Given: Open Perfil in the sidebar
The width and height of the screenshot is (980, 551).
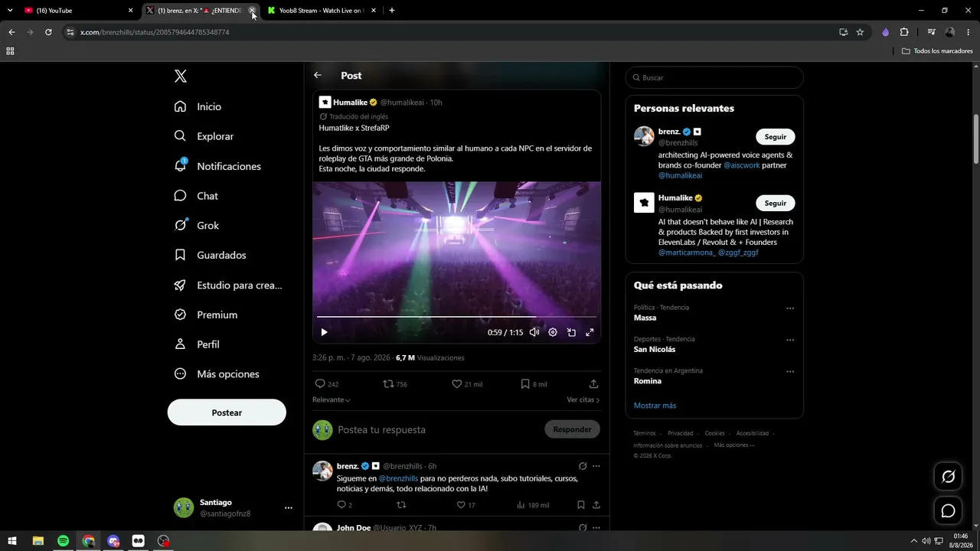Looking at the screenshot, I should click(x=197, y=344).
